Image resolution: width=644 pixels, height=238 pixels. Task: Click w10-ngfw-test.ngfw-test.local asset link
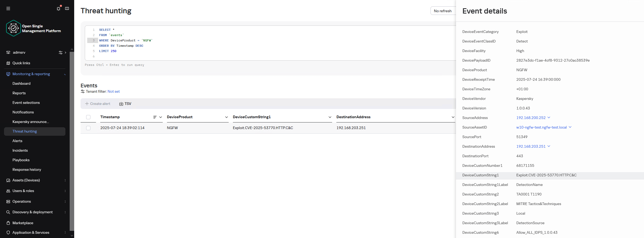pos(542,127)
